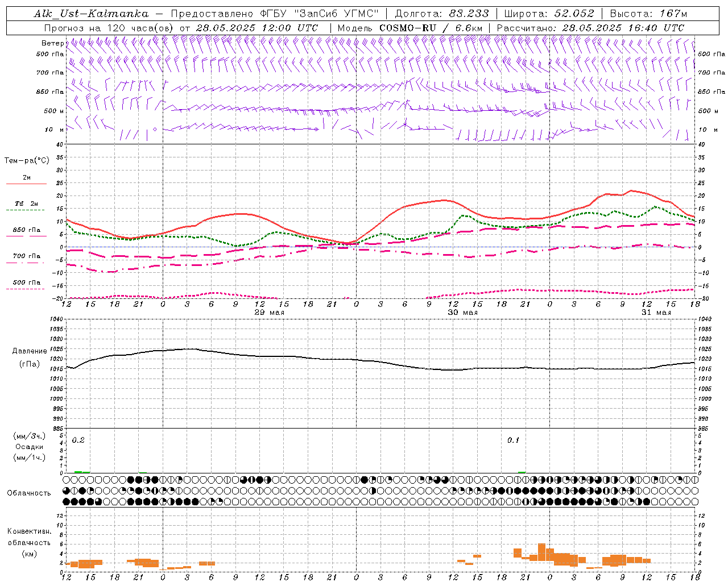Click the '(км)' unit label
The image size is (728, 582).
pyautogui.click(x=29, y=554)
